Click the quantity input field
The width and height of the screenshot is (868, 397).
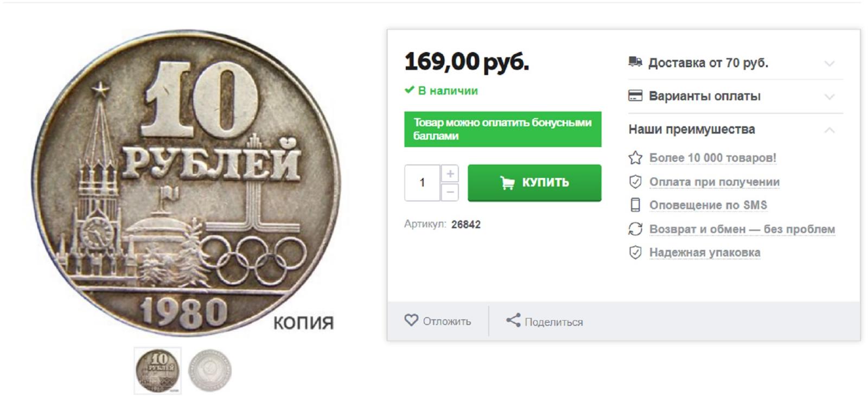click(422, 183)
